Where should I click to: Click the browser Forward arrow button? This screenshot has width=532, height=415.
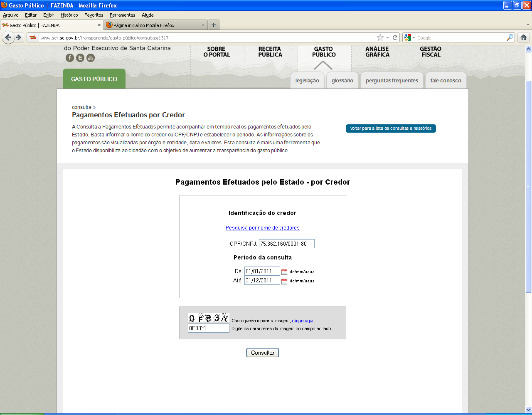pos(19,37)
